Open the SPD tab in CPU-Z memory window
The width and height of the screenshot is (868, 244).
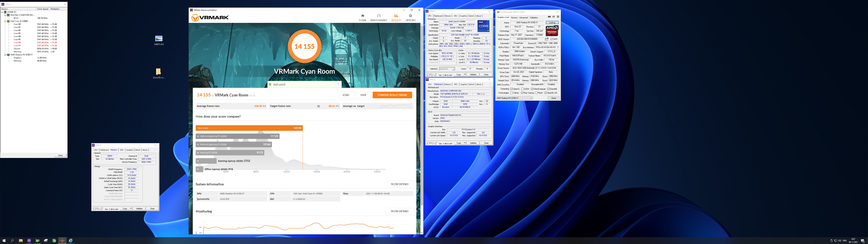(122, 150)
